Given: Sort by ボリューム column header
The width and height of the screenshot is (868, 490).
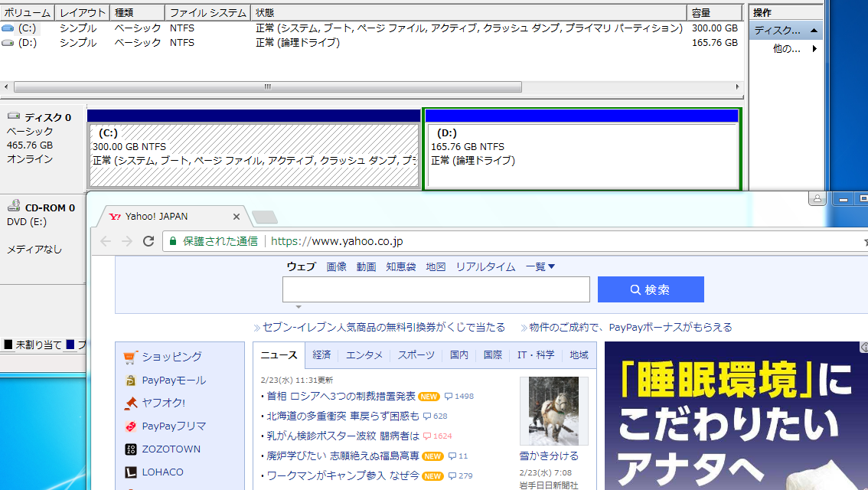Looking at the screenshot, I should pyautogui.click(x=28, y=12).
